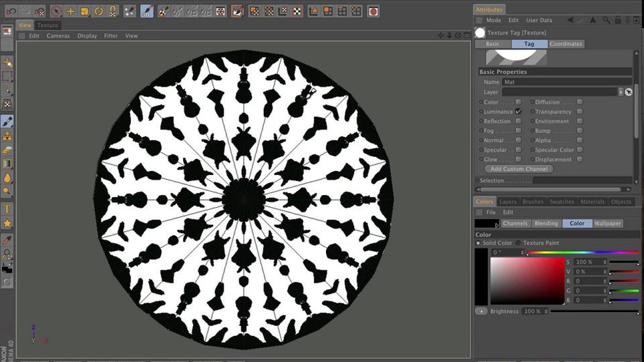The image size is (644, 362).
Task: Select the Eraser tool in the left palette
Action: coord(7,150)
